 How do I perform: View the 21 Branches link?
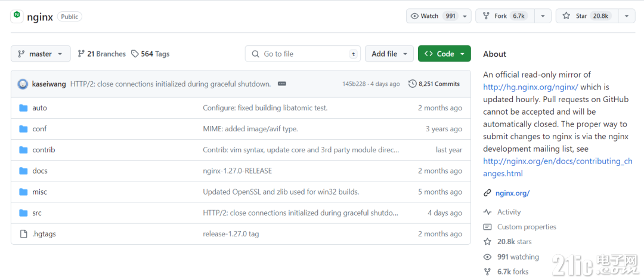(101, 54)
